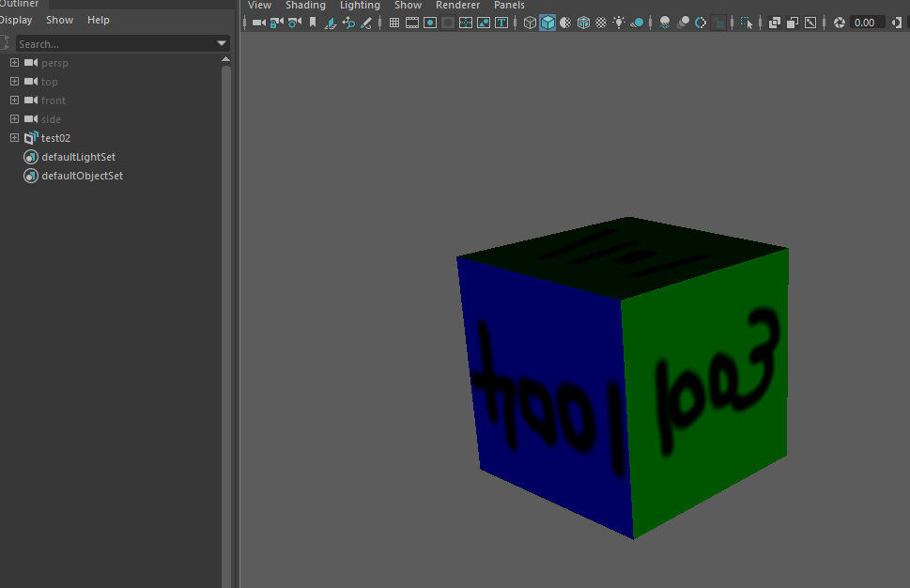Screen dimensions: 910x588
Task: Click the Outliner search field
Action: coord(122,43)
